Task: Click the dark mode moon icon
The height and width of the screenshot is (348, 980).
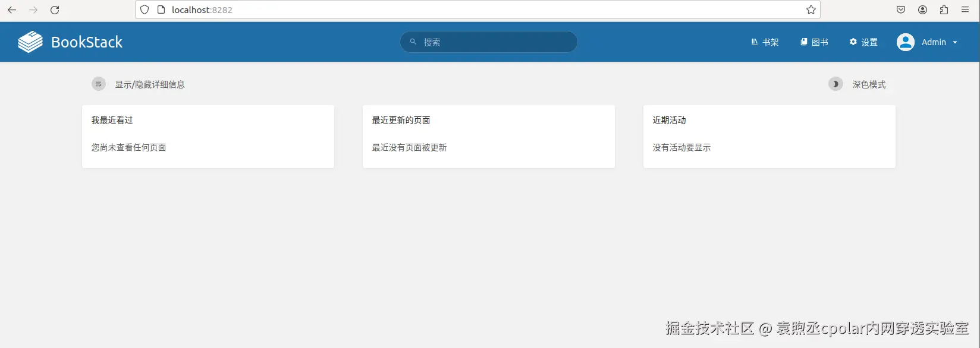Action: [835, 84]
